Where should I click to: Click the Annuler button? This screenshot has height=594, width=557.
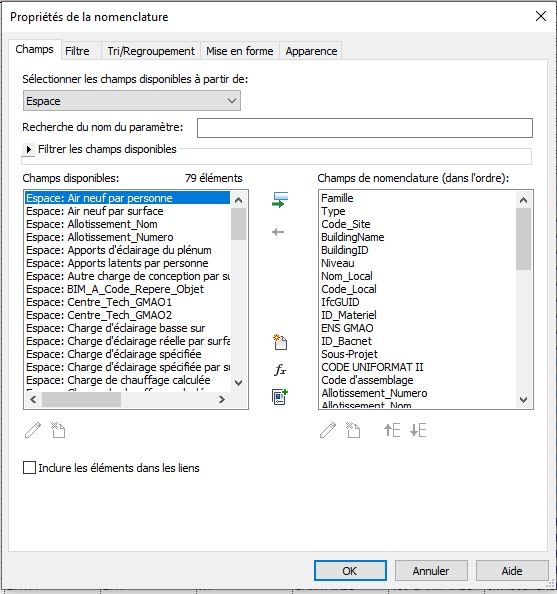pos(431,571)
